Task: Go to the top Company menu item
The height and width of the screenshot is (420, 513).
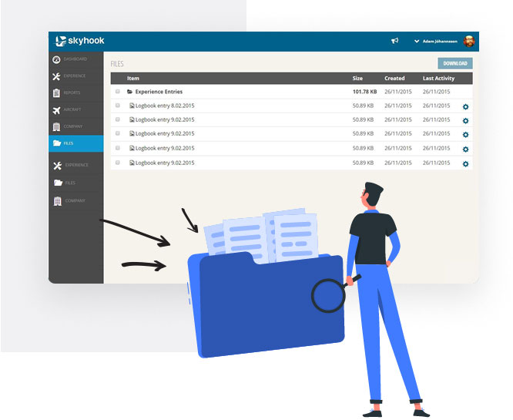Action: [75, 126]
